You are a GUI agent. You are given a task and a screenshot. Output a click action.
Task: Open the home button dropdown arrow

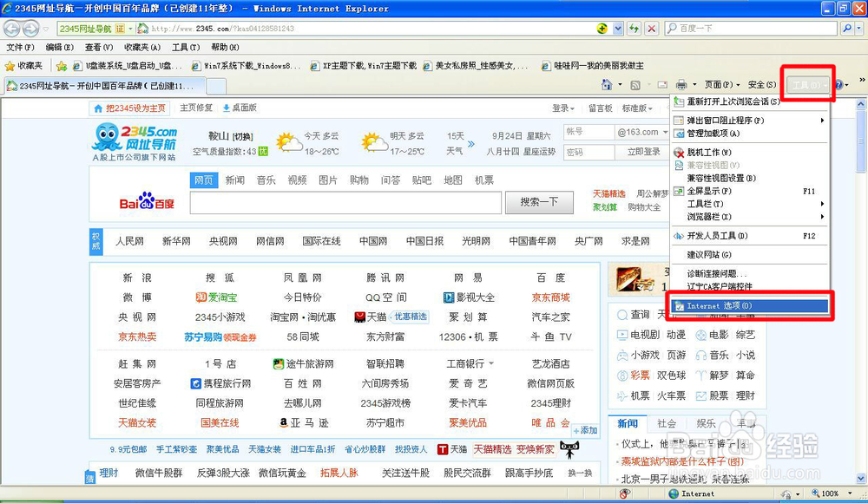point(620,85)
